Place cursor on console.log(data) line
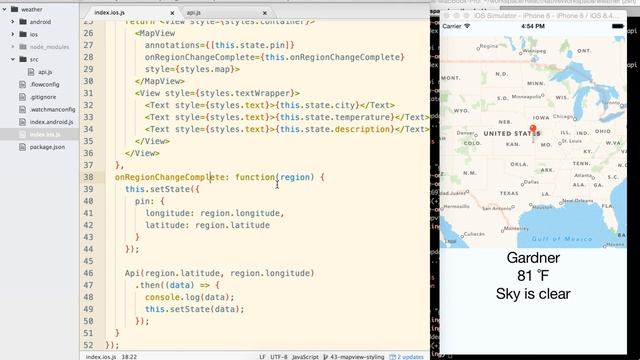640x360 pixels. tap(190, 297)
